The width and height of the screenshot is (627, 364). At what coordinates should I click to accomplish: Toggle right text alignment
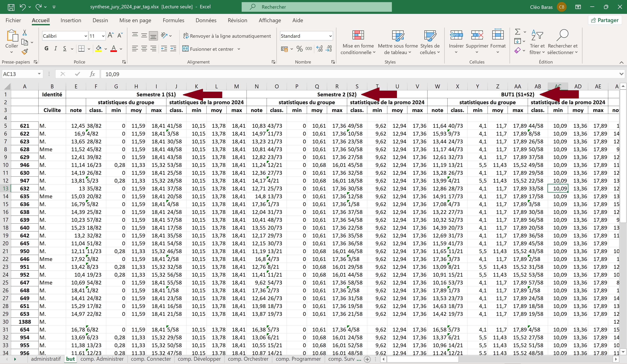pyautogui.click(x=153, y=49)
